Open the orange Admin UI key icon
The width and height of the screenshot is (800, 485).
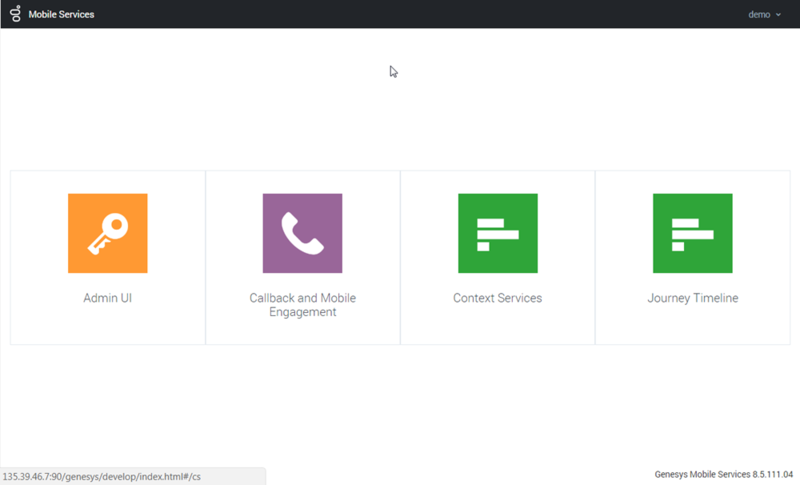pos(108,233)
